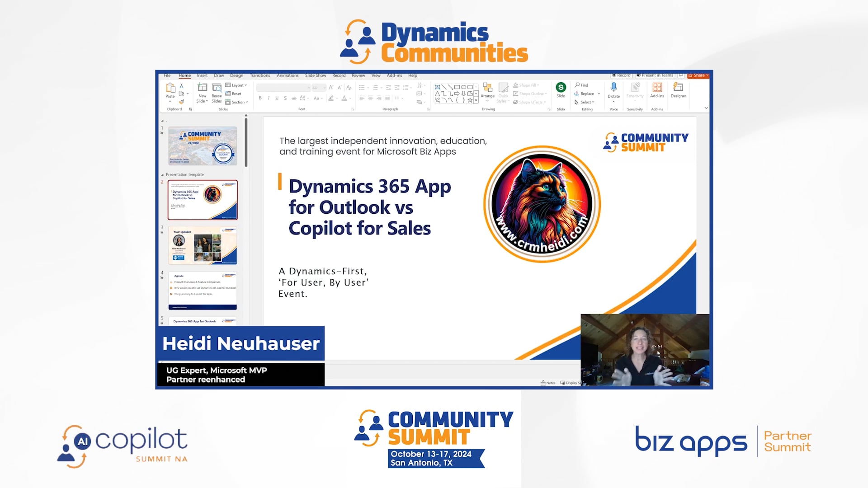Click the Present in Teams button
This screenshot has height=488, width=868.
[655, 75]
